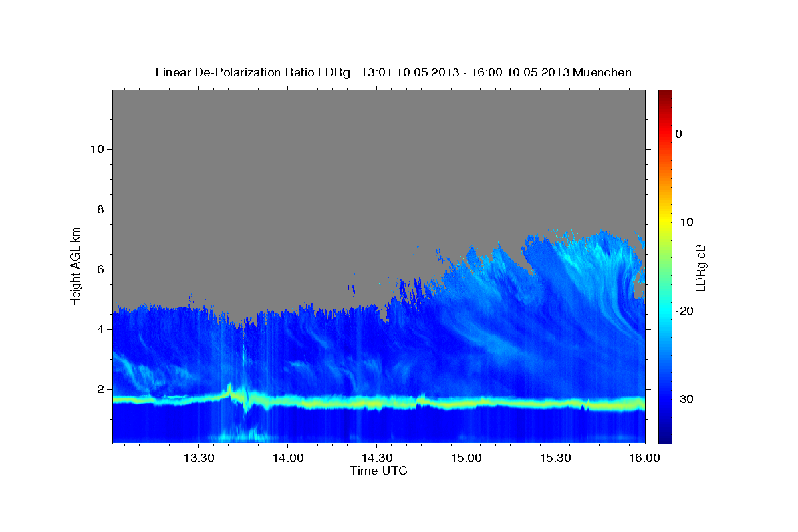
Task: Click the 13:30 time tick label
Action: (x=198, y=458)
